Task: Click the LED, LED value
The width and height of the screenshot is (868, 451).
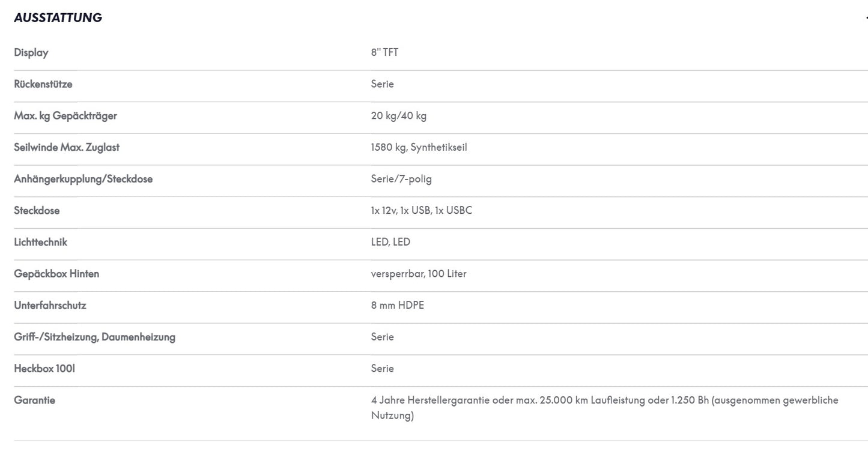Action: point(390,242)
